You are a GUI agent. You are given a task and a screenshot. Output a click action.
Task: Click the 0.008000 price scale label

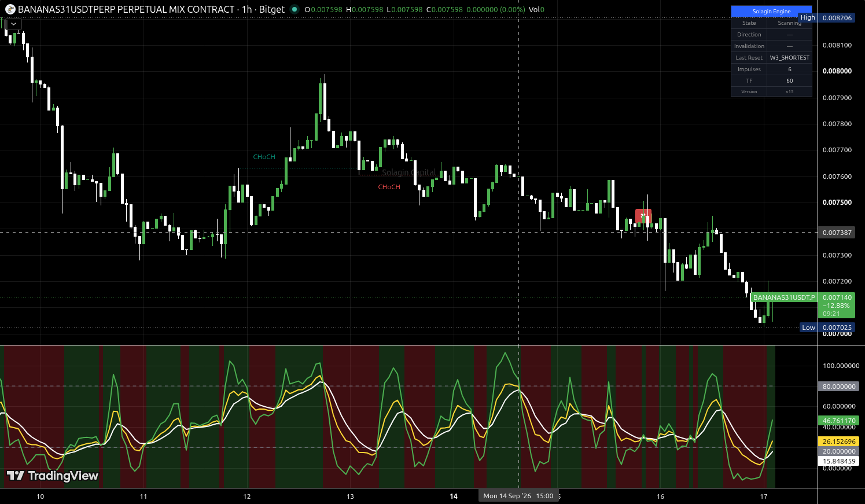[x=837, y=71]
